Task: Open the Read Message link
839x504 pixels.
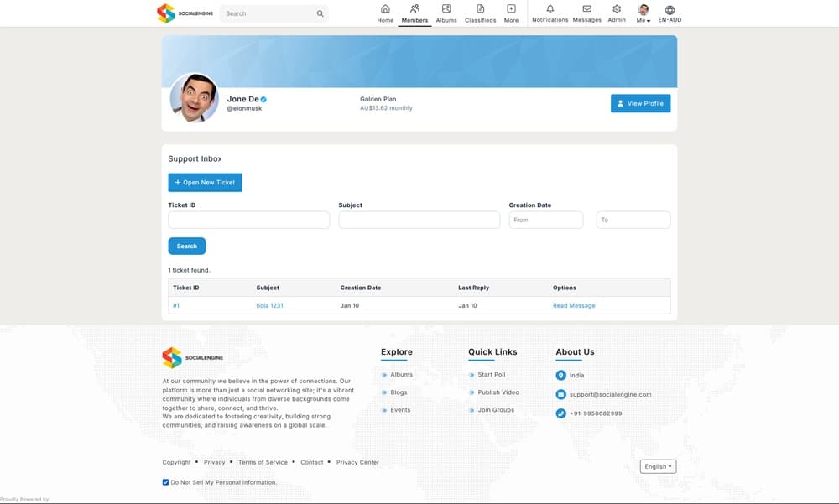Action: 574,305
